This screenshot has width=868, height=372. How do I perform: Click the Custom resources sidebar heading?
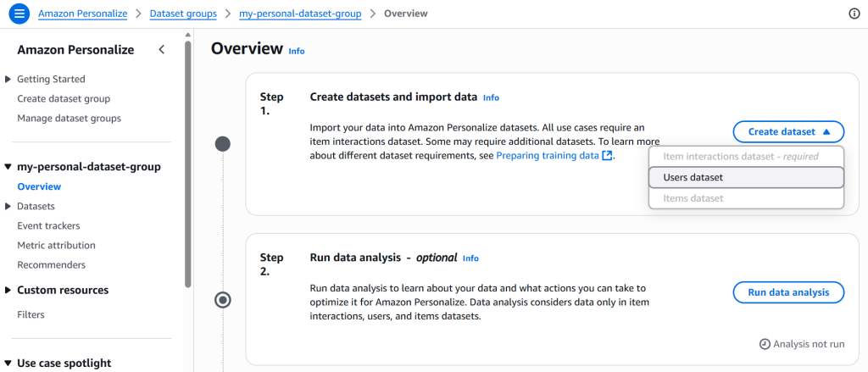pyautogui.click(x=63, y=290)
